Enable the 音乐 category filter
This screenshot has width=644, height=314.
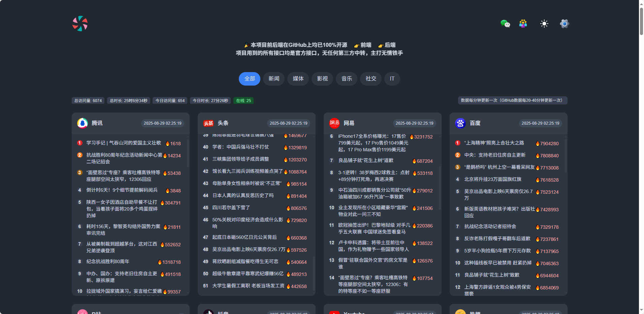346,78
